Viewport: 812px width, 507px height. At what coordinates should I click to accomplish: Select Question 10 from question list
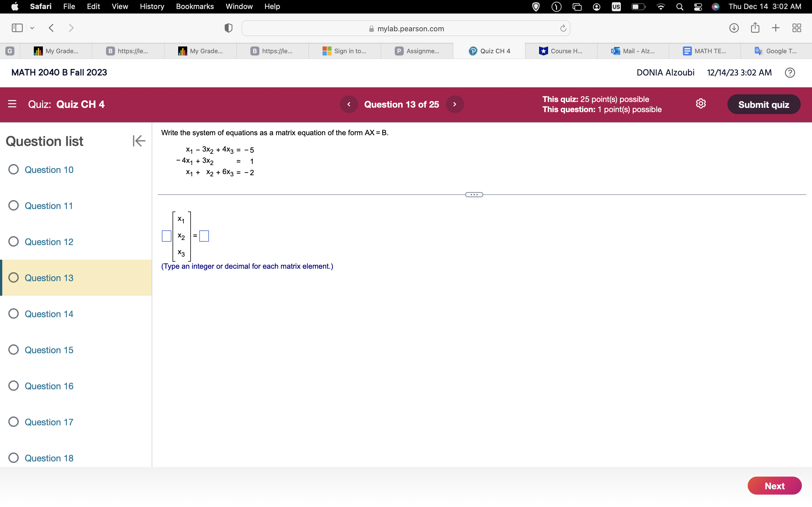pyautogui.click(x=48, y=169)
